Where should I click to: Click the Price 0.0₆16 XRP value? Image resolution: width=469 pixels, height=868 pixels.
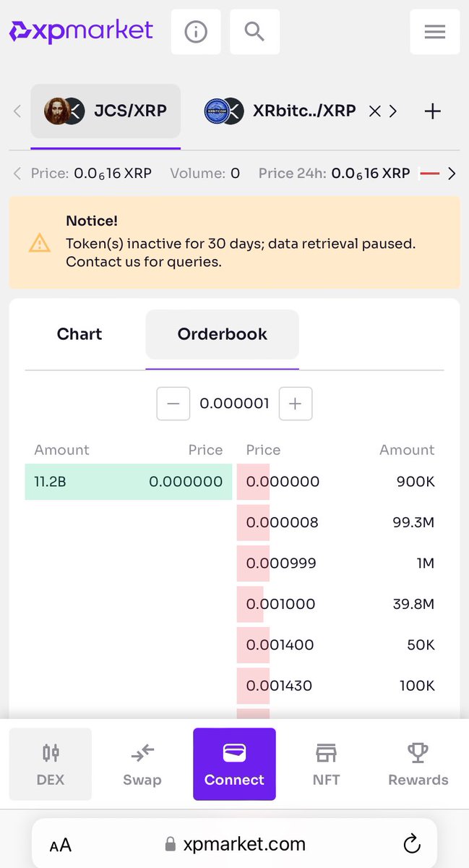(x=113, y=174)
